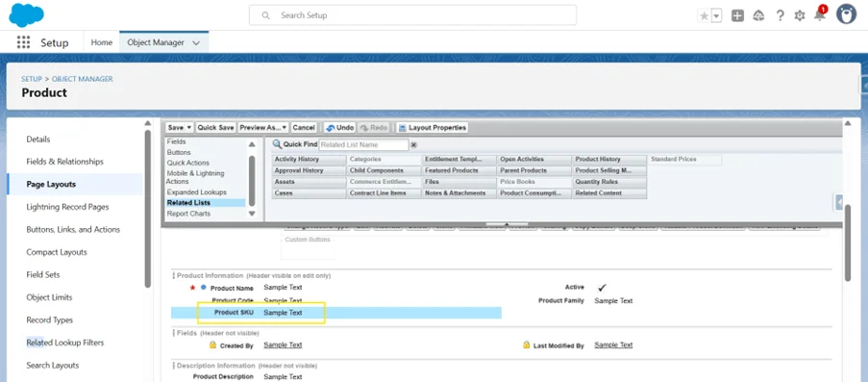Pick the Open Activities related list
Viewport: 868px width, 382px height.
point(534,160)
